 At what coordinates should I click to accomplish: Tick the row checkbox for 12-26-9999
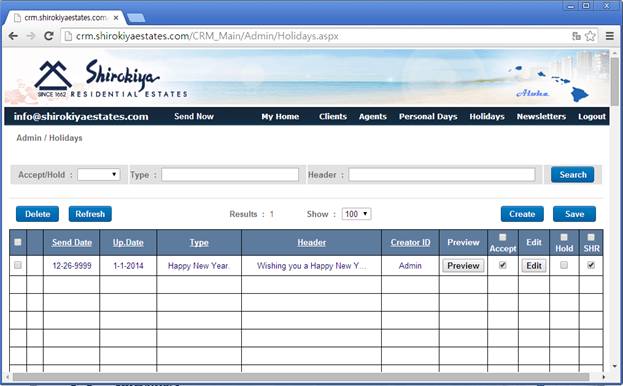point(18,265)
